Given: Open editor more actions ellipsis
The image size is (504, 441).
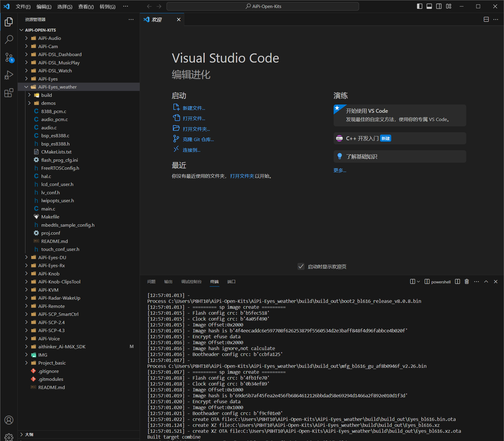Looking at the screenshot, I should [x=496, y=19].
